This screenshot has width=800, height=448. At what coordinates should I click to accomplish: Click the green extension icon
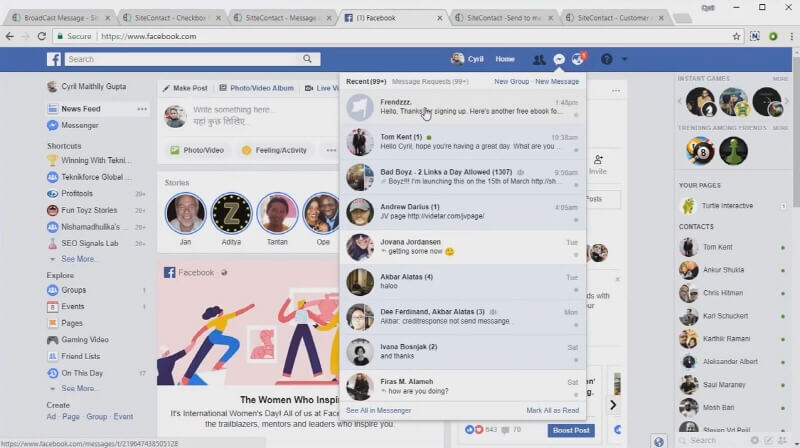[x=773, y=36]
